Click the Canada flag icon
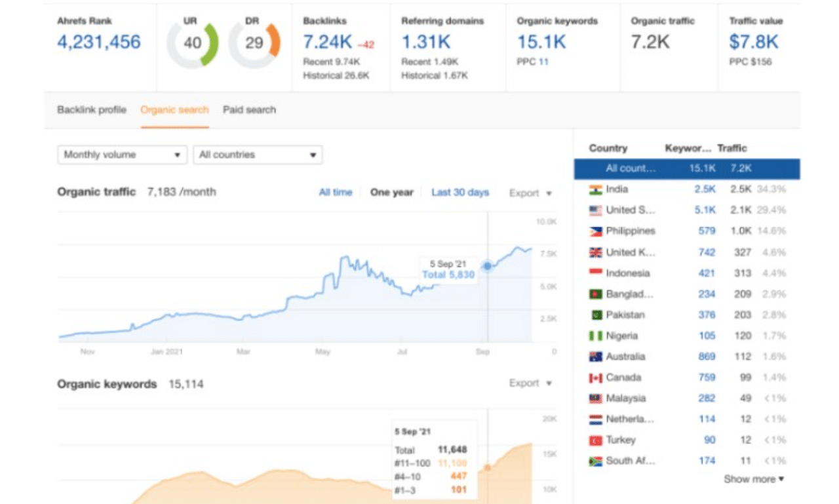 tap(595, 378)
